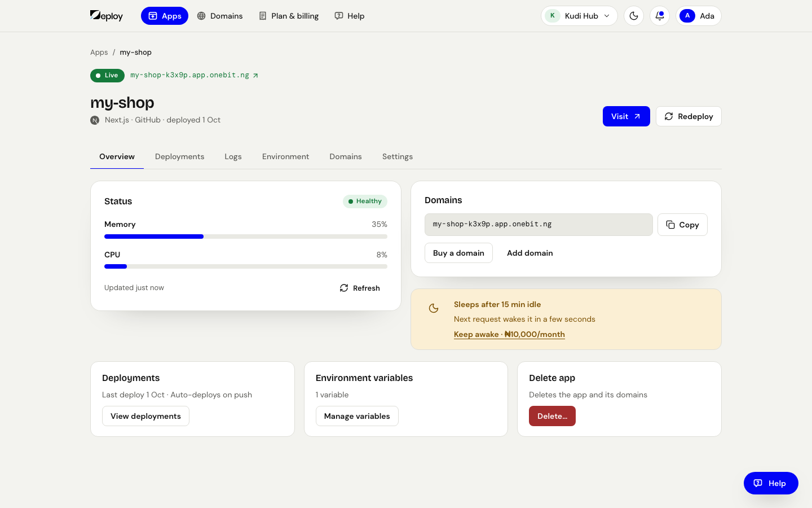Open notifications bell
Screen dimensions: 812x508
pos(660,16)
